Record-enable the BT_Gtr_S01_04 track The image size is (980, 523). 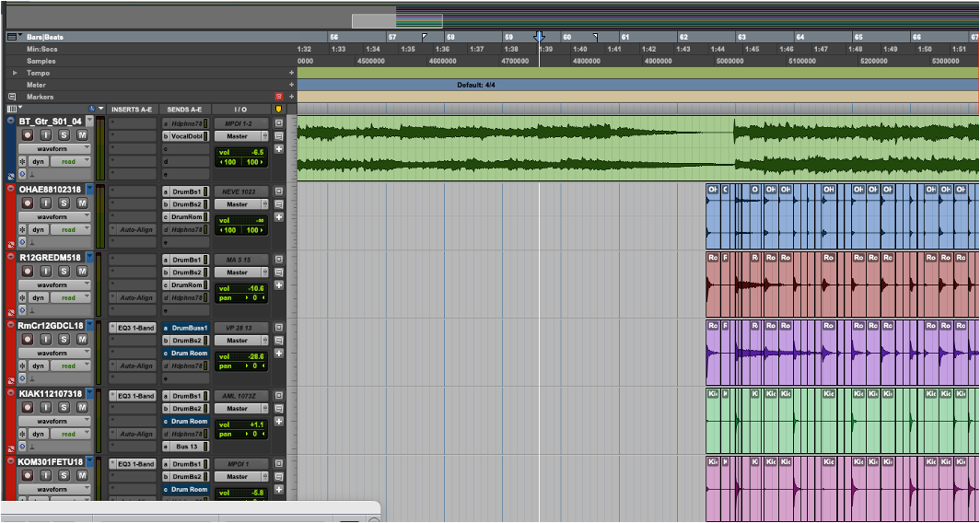28,135
